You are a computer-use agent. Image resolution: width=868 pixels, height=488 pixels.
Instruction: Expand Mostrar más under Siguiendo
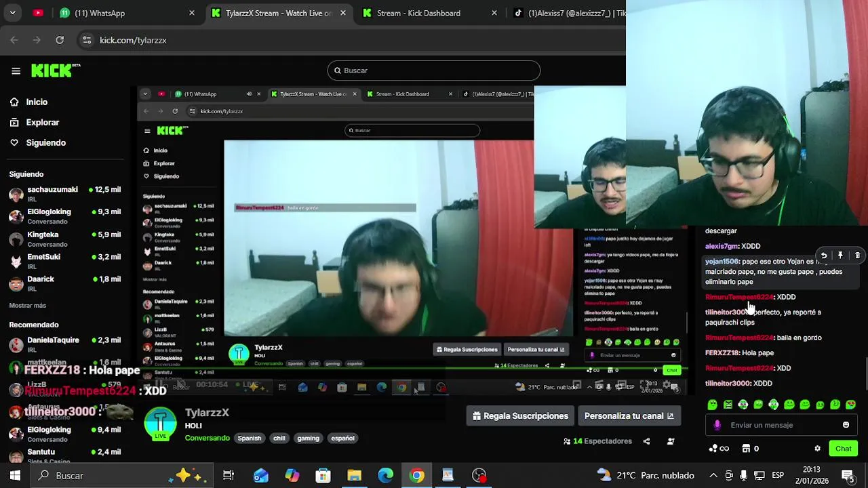pyautogui.click(x=28, y=306)
